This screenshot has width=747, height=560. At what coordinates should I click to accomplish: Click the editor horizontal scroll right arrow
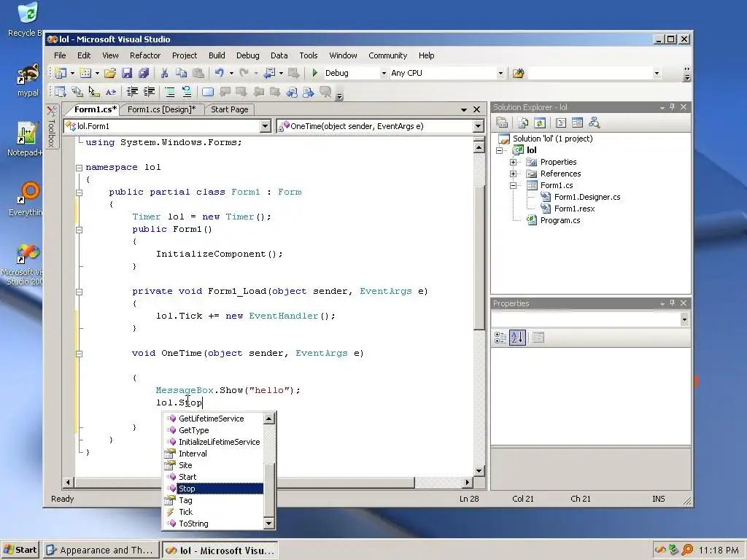click(x=468, y=483)
